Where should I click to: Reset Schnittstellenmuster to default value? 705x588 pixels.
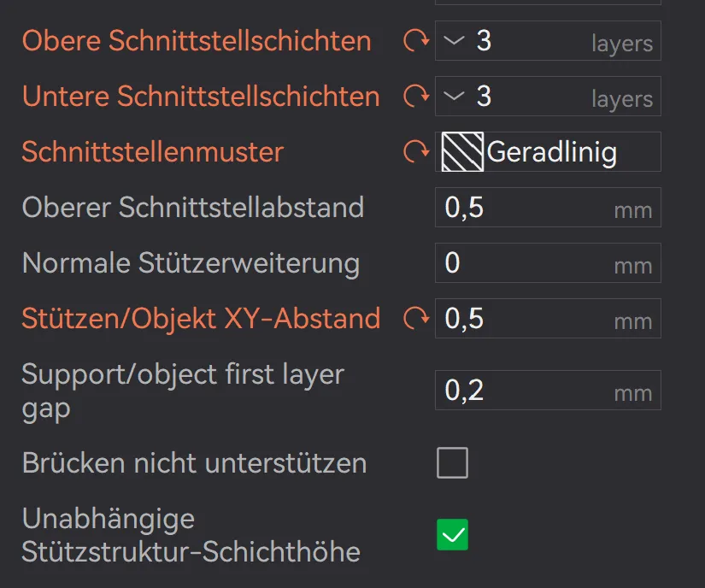416,151
